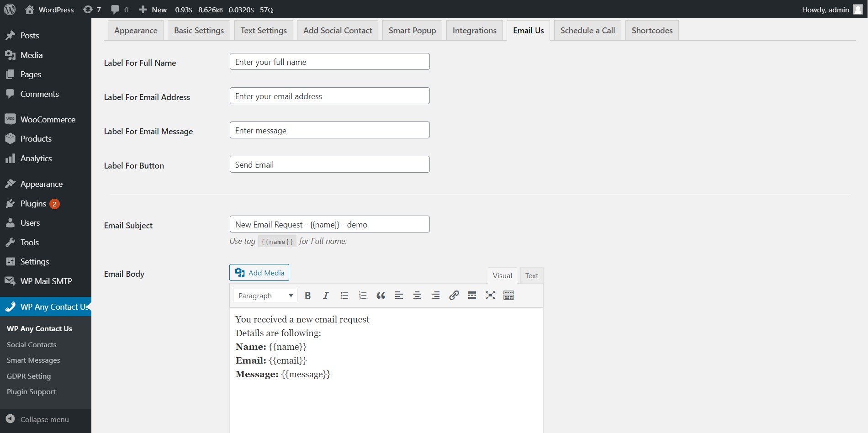Viewport: 868px width, 433px height.
Task: Open the New content menu
Action: coord(153,10)
